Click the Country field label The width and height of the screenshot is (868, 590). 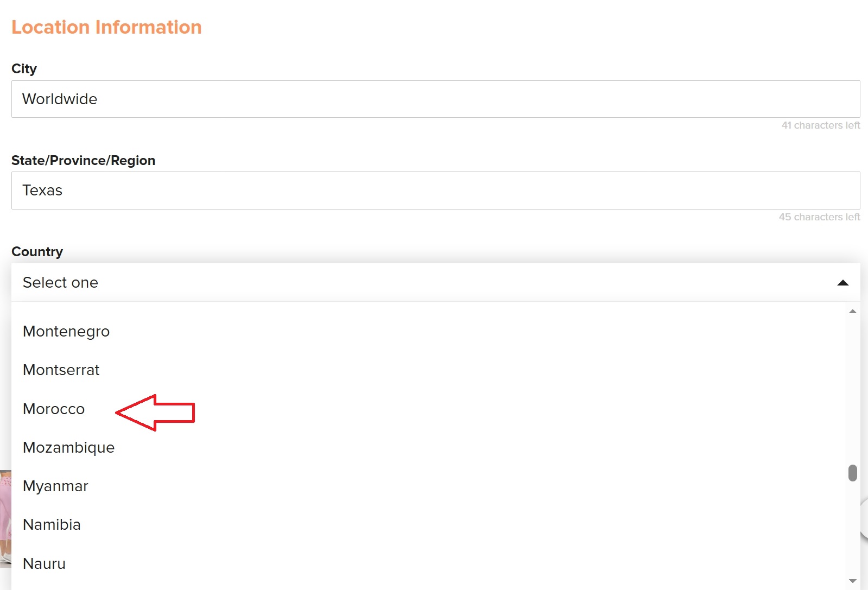37,252
